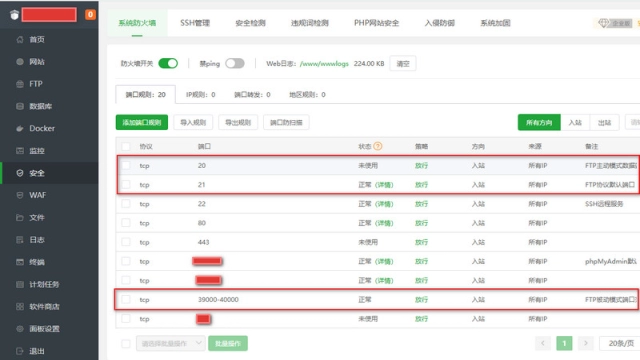
Task: Click page number 1 in pagination
Action: (564, 343)
